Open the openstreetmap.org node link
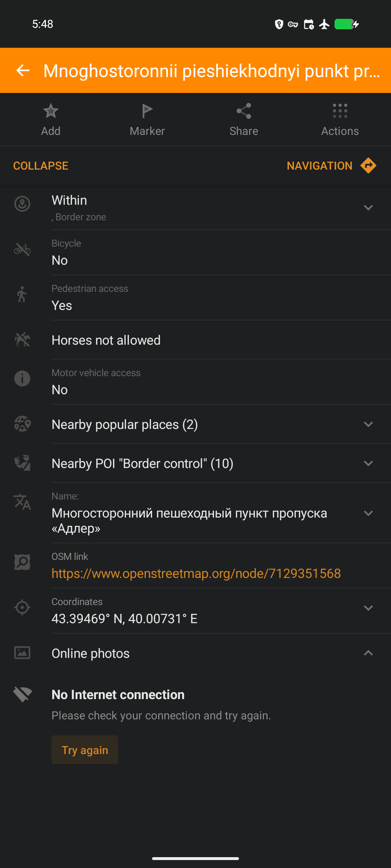Screen dimensions: 391x868 (196, 574)
